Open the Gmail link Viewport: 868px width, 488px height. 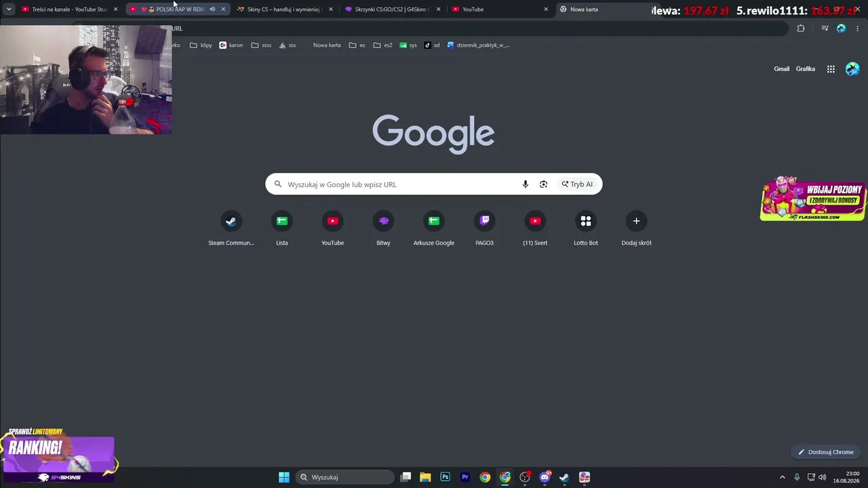[782, 69]
